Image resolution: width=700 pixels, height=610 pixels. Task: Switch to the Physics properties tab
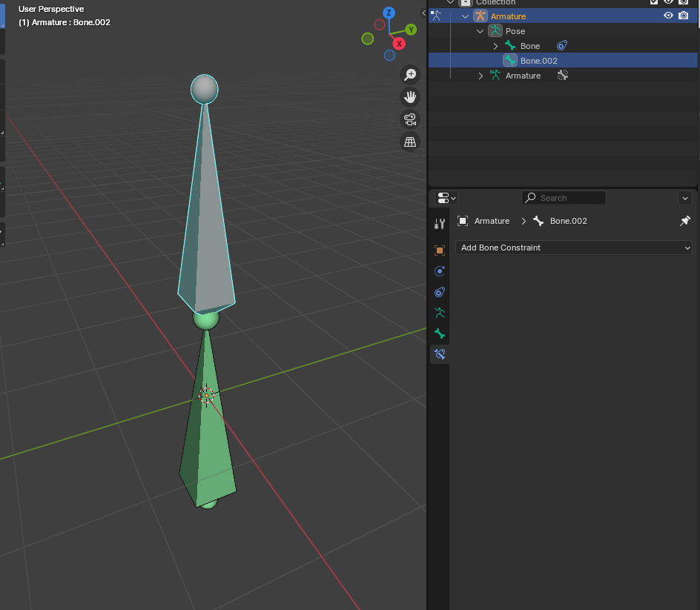tap(440, 271)
